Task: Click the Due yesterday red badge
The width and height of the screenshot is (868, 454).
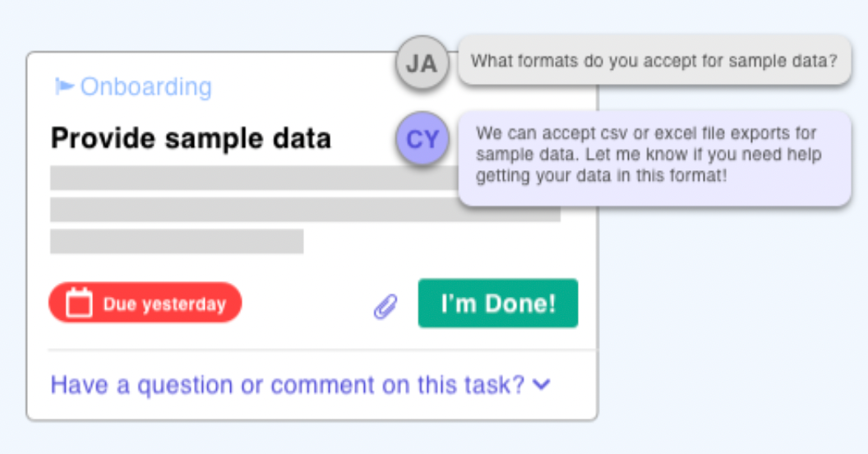Action: (x=145, y=303)
